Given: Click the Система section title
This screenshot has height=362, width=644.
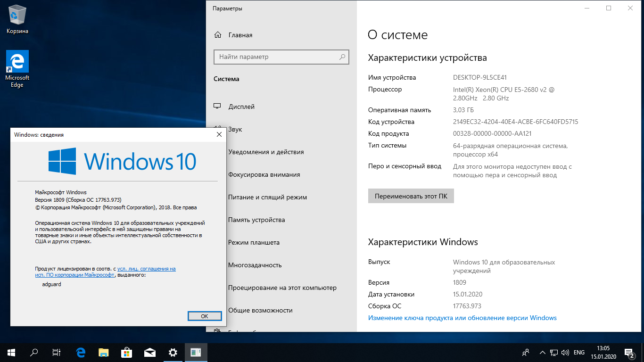Looking at the screenshot, I should (x=226, y=79).
